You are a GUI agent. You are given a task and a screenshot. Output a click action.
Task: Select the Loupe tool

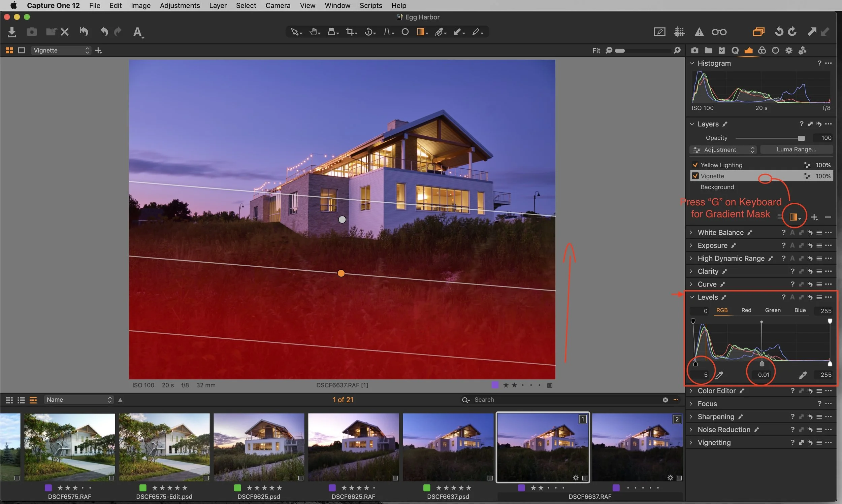click(333, 32)
